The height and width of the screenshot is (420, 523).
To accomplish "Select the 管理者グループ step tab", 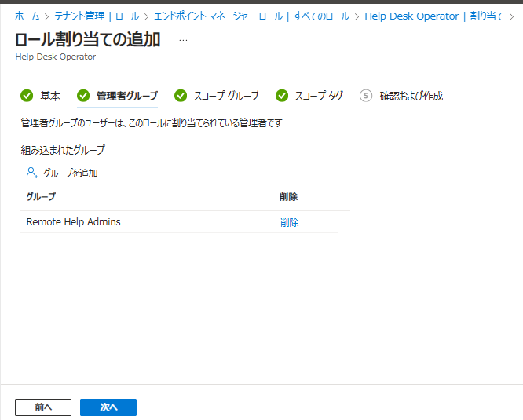I will pyautogui.click(x=117, y=96).
